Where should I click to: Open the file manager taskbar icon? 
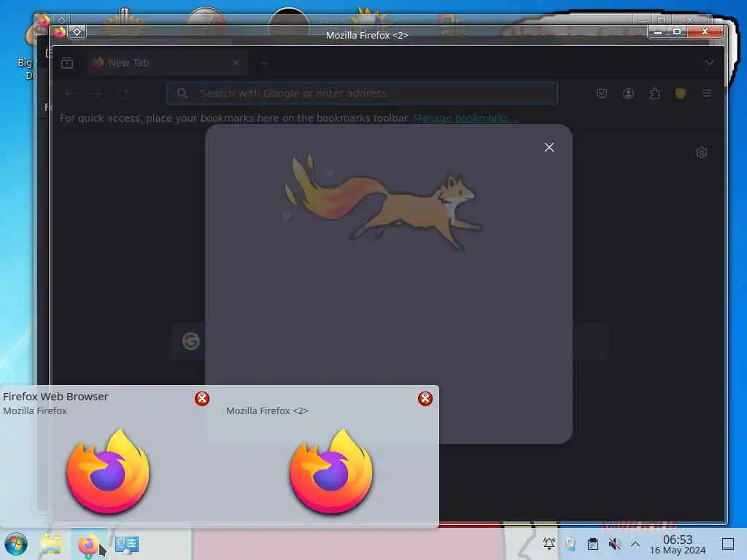[x=51, y=544]
